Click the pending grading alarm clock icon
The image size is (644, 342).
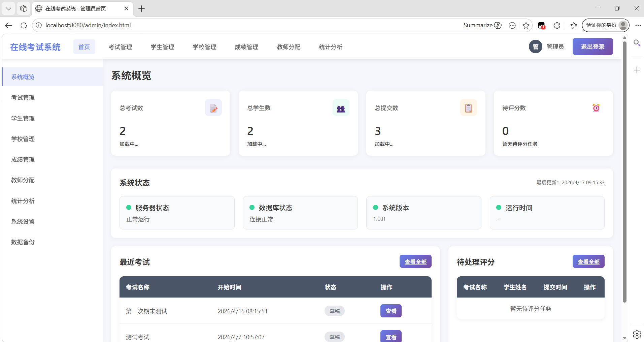(596, 108)
